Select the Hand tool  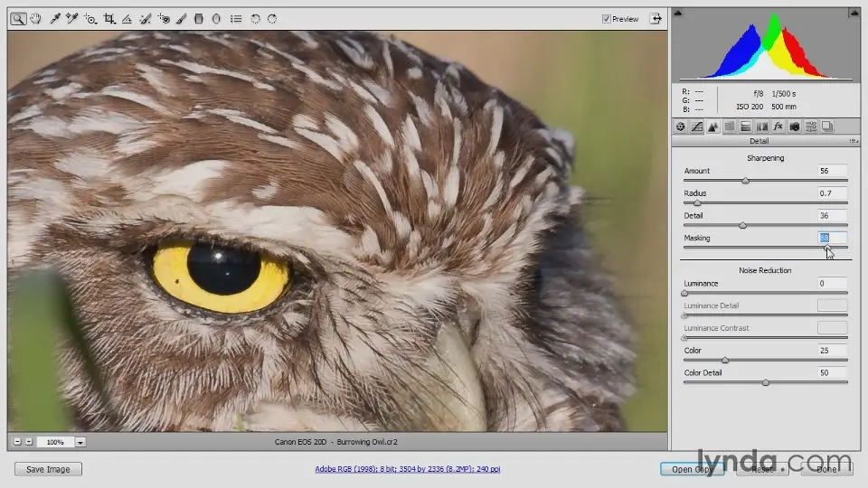pos(36,18)
